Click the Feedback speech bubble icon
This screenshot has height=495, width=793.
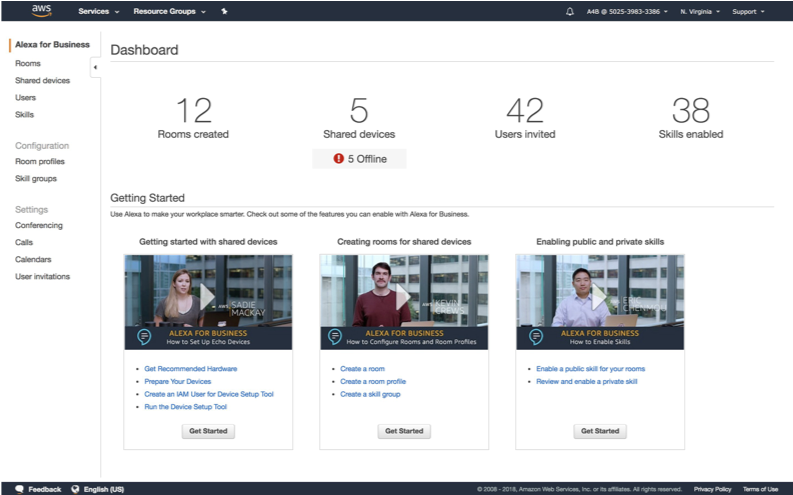pos(20,489)
